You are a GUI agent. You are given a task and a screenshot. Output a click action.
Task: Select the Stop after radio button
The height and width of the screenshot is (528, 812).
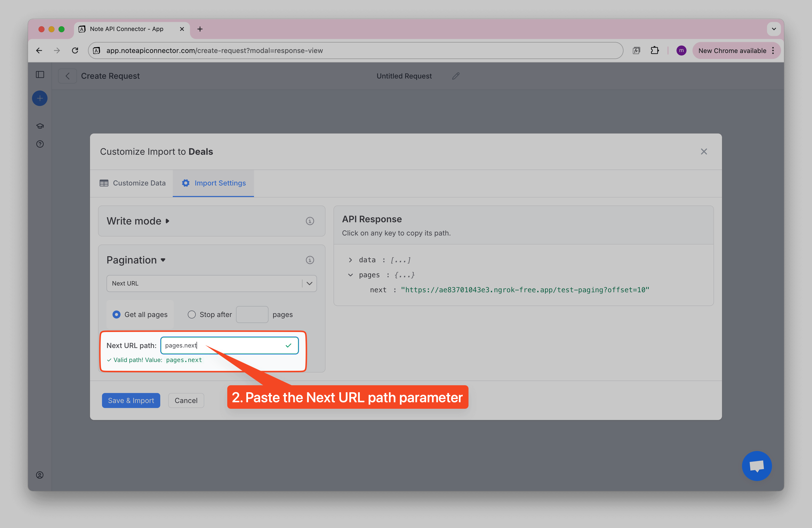click(191, 314)
